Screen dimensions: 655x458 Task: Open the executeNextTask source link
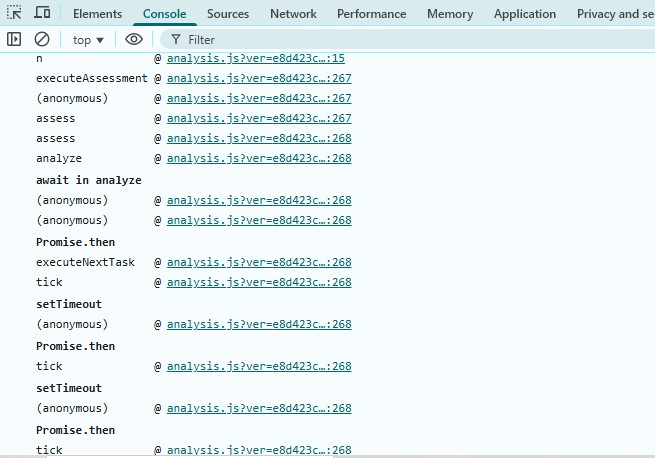click(x=259, y=262)
